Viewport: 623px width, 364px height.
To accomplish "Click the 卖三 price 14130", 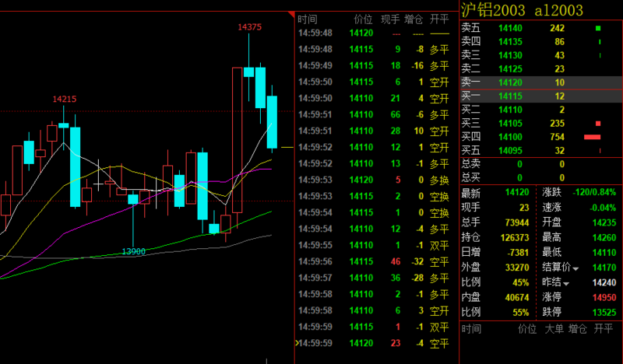I will pyautogui.click(x=510, y=55).
